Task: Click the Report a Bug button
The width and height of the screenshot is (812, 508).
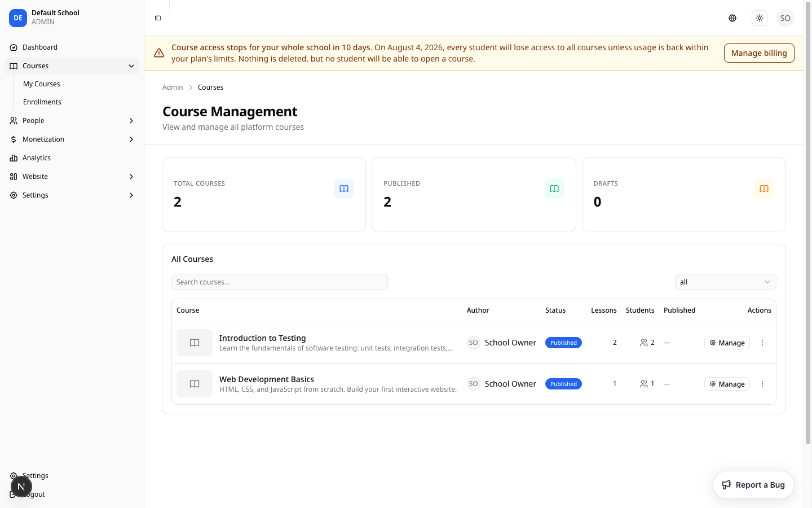Action: [753, 485]
